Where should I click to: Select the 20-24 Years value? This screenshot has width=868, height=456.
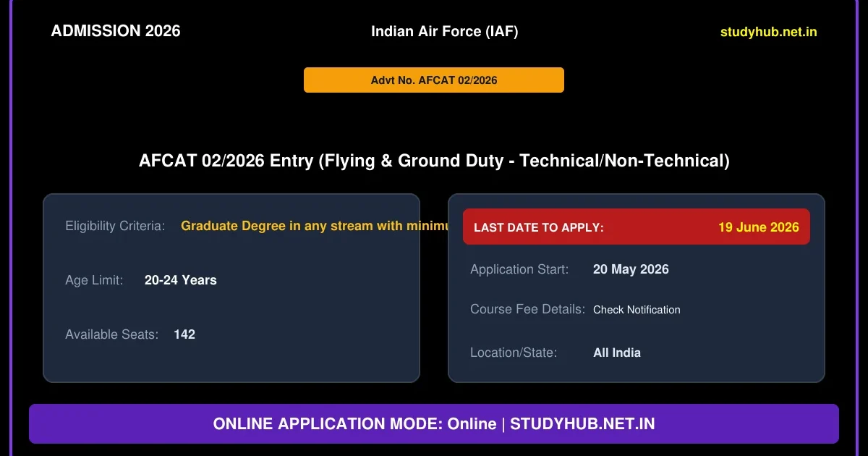tap(181, 280)
